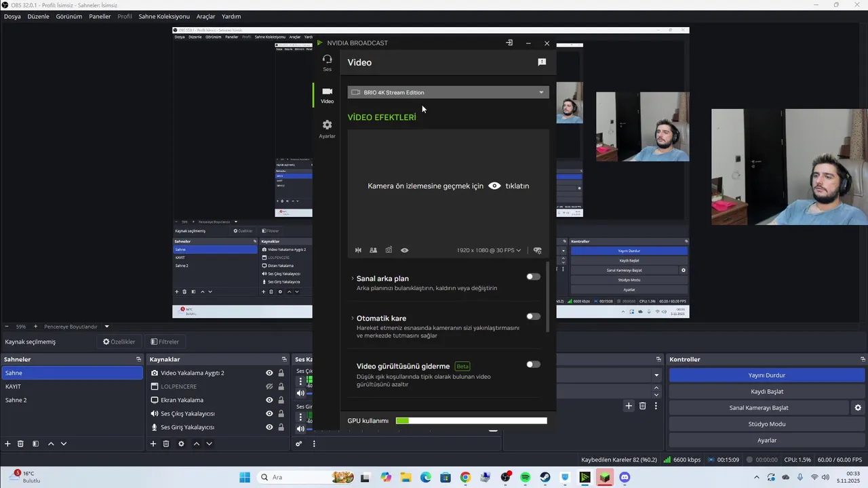Image resolution: width=868 pixels, height=488 pixels.
Task: Open BRIO 4K Stream Edition camera dropdown
Action: tap(448, 92)
